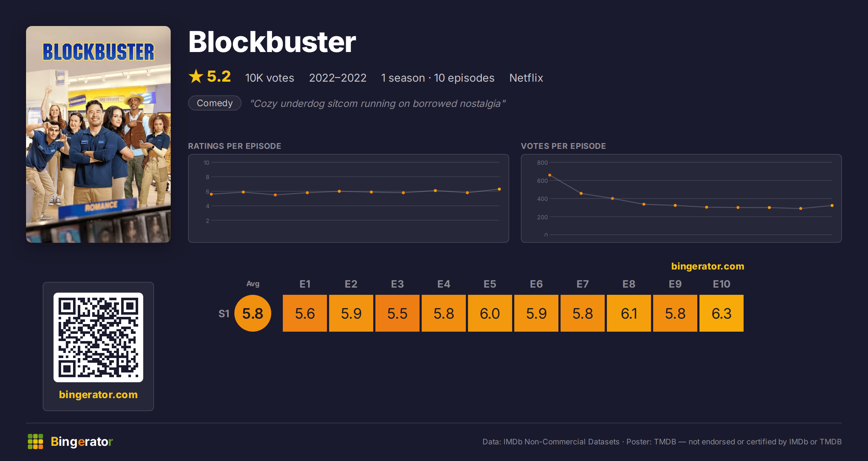This screenshot has width=868, height=461.
Task: Click the Blockbuster show title
Action: tap(272, 42)
